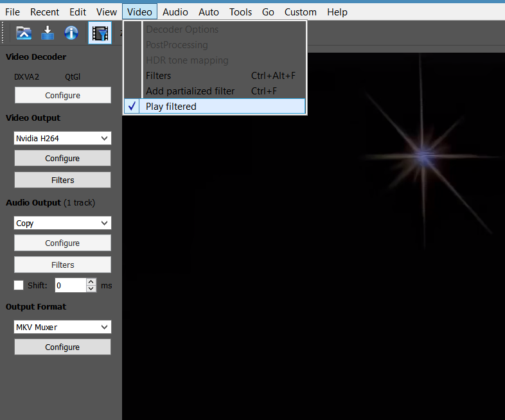Increase the audio shift with up arrow
Screen dimensions: 505x420
[91, 282]
